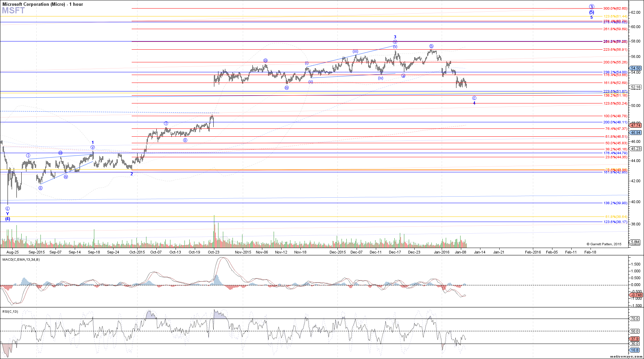This screenshot has height=359, width=644.
Task: Click the Dec-2015 date label
Action: pos(338,252)
